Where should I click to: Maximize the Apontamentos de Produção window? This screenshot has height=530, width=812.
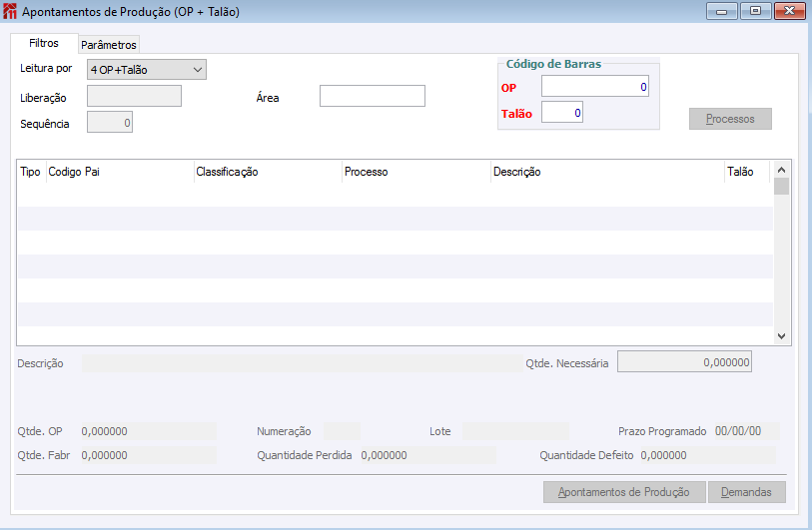[x=755, y=11]
